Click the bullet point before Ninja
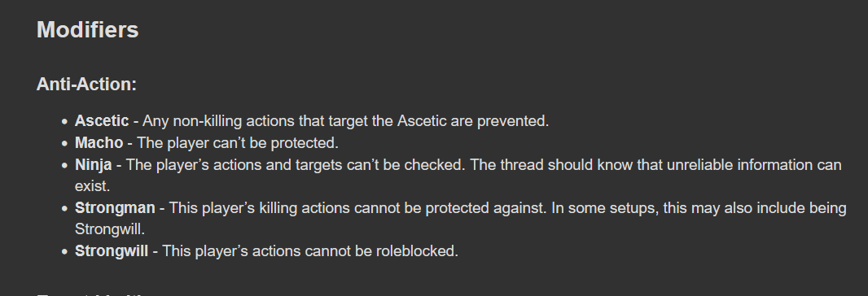868x296 pixels. (65, 165)
